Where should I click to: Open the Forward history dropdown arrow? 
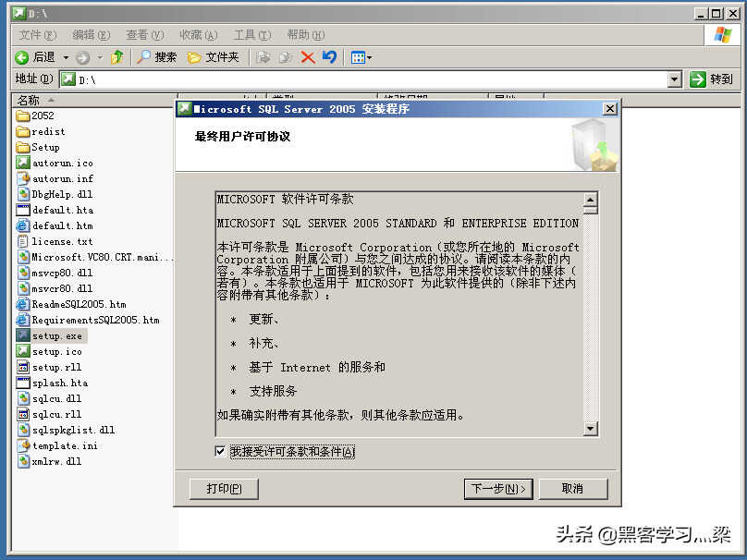point(100,57)
